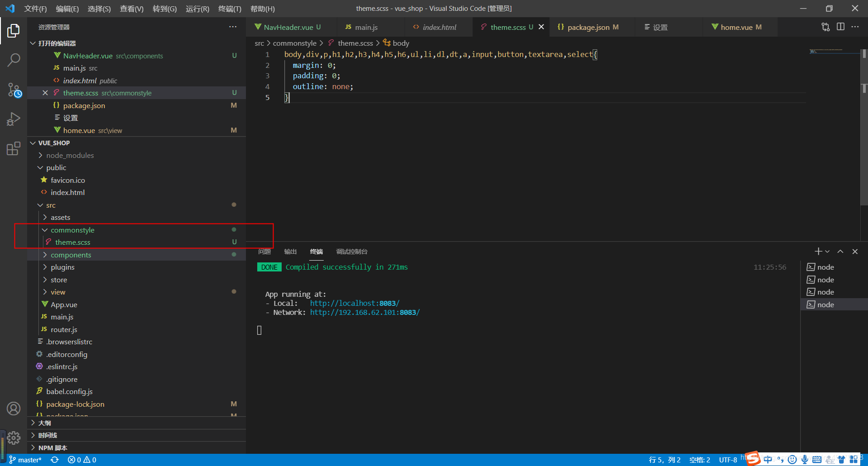
Task: Open the Terminal menu
Action: [x=230, y=9]
